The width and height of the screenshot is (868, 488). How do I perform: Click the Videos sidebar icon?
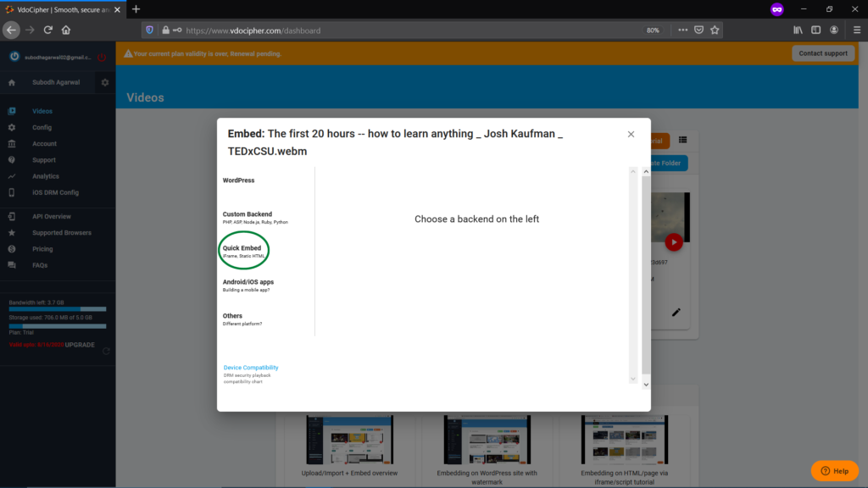point(12,111)
